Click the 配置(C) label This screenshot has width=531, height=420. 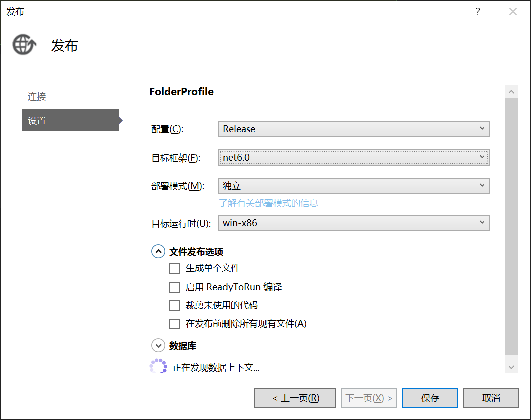click(167, 129)
